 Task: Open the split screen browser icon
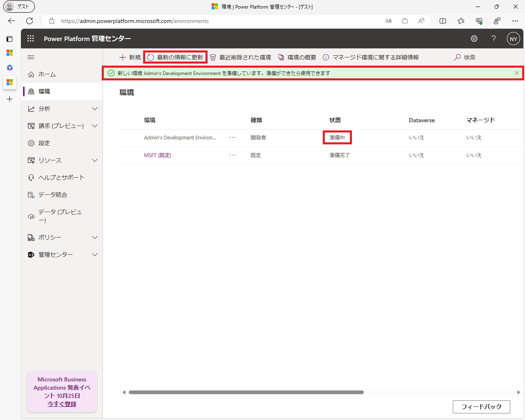(443, 21)
